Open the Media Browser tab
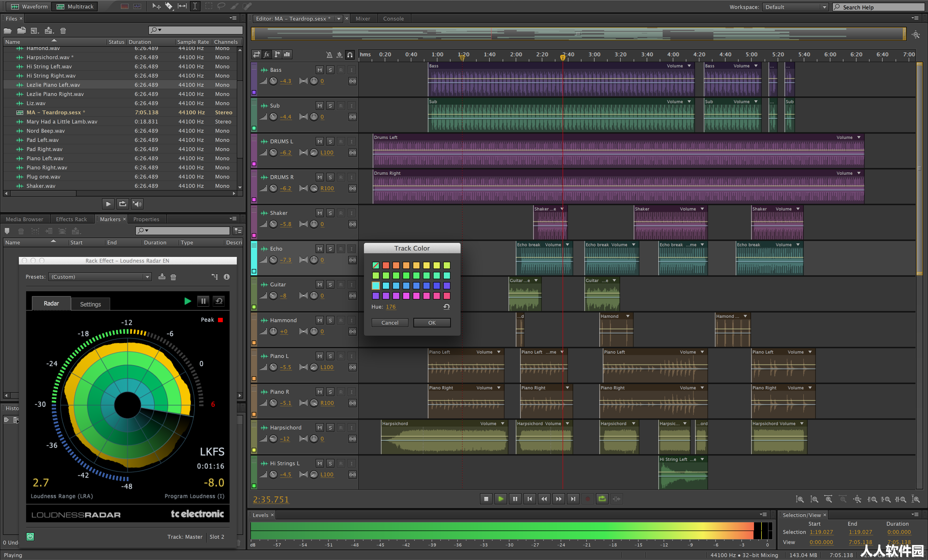 24,219
